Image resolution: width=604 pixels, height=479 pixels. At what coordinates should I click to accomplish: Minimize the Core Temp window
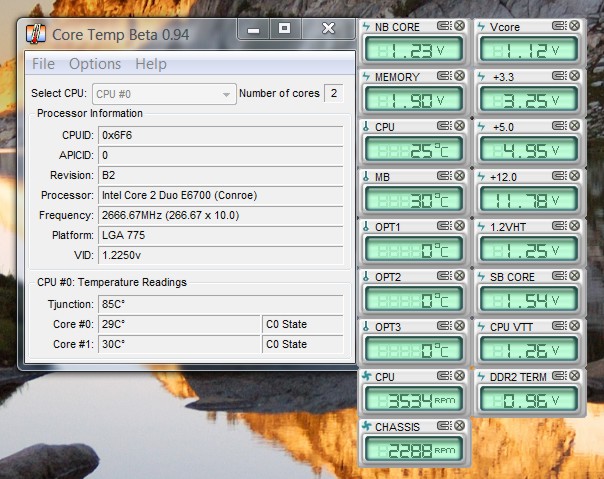point(253,29)
